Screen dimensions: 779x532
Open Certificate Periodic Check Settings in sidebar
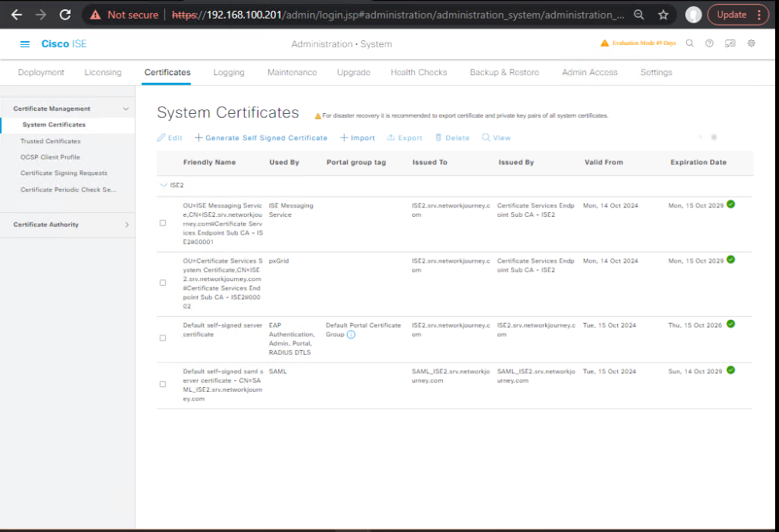pos(68,190)
